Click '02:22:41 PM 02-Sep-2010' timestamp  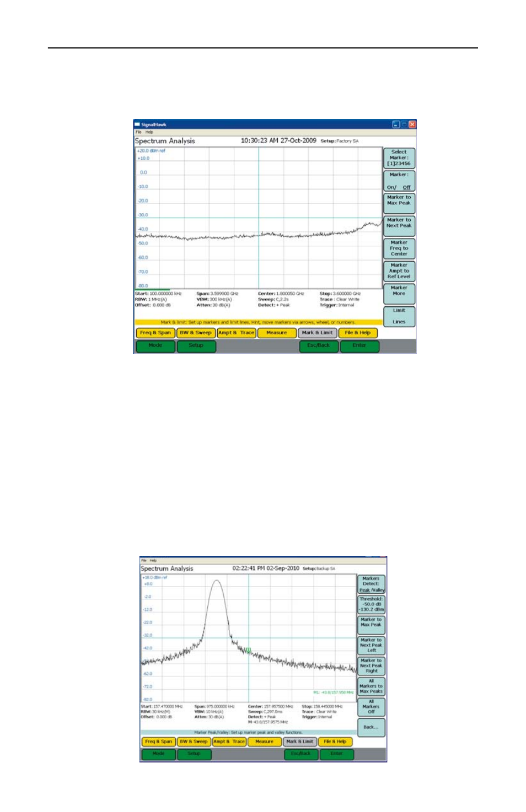(x=266, y=568)
